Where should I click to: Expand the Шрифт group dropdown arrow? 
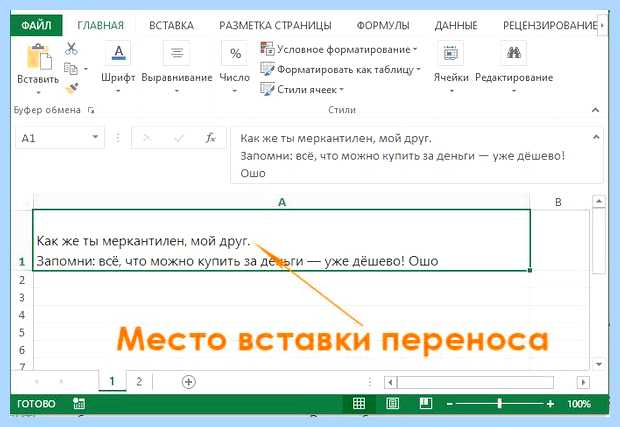tap(118, 91)
